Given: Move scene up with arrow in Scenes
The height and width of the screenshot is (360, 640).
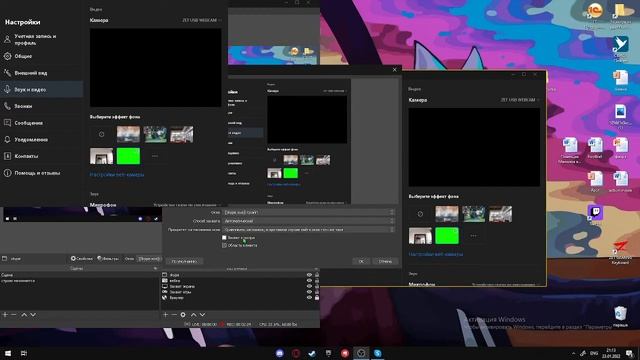Looking at the screenshot, I should [x=24, y=315].
